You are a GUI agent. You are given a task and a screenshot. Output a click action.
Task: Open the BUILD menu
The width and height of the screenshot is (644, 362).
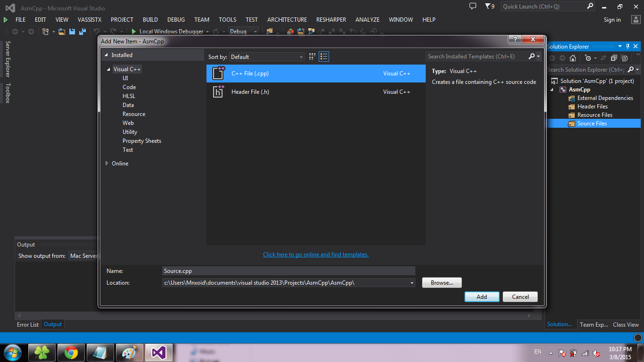[150, 20]
